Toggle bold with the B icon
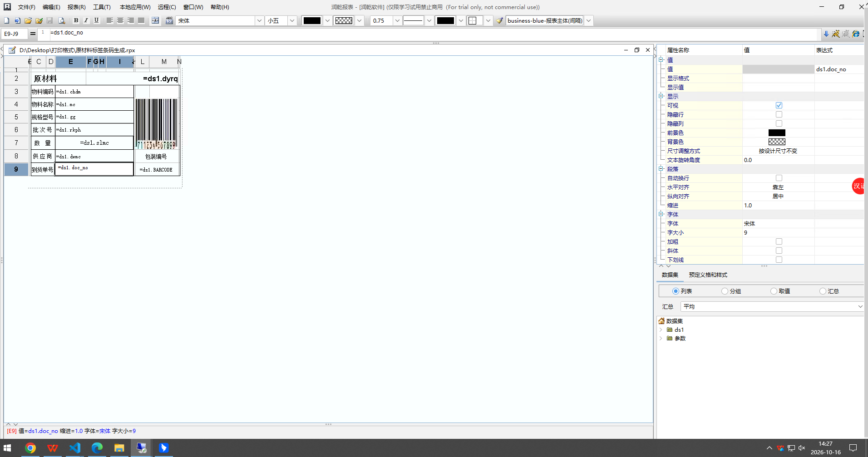Screen dimensions: 868x457 76,20
